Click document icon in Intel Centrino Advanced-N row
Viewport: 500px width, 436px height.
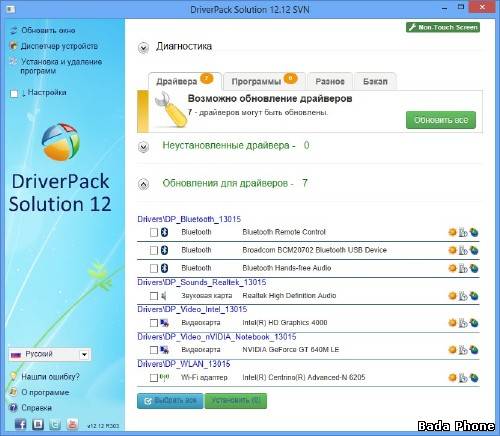(x=463, y=378)
